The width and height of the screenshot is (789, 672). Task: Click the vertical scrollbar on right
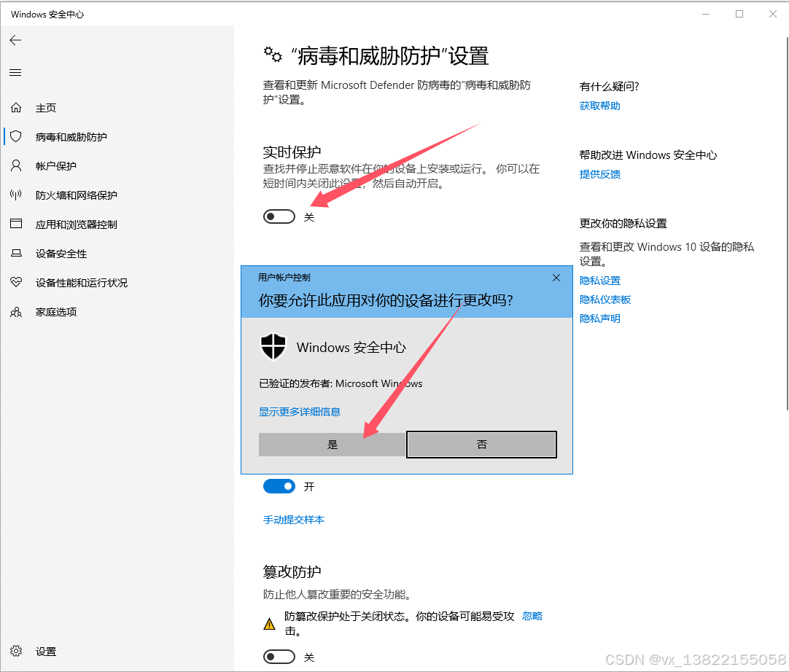coord(787,224)
